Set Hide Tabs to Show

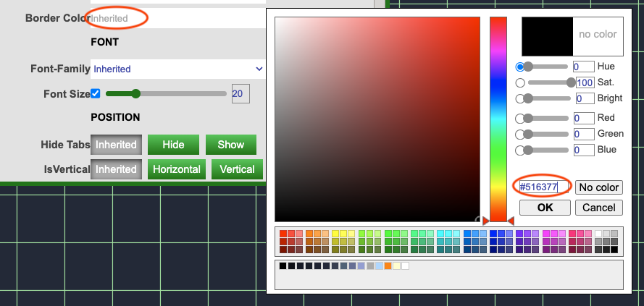point(230,145)
